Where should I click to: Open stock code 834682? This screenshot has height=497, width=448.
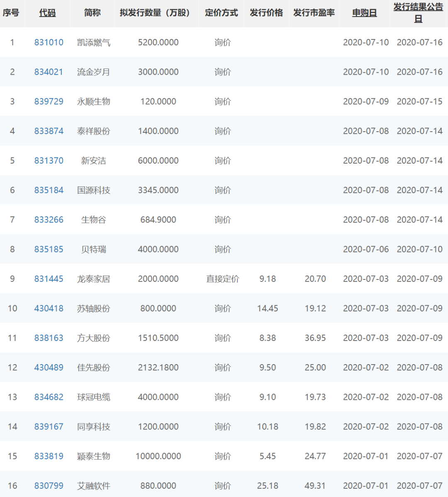[49, 397]
